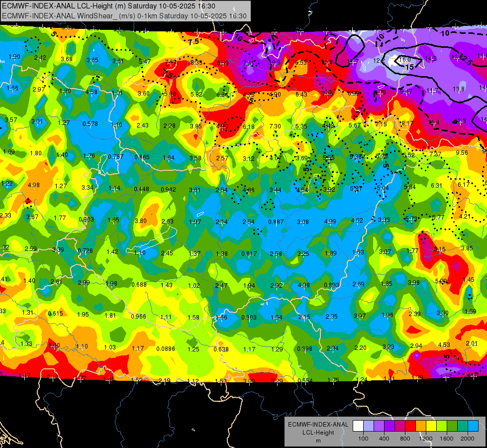Click the wind shear value 0.303
487x448 pixels.
249,317
